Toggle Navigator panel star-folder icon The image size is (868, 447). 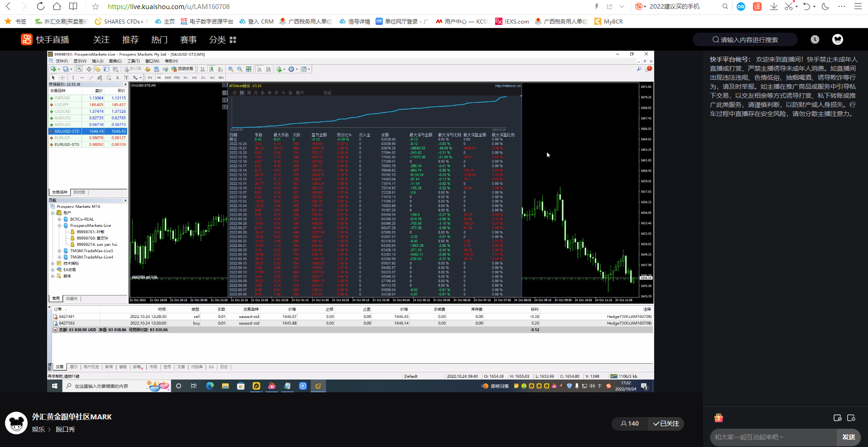tap(97, 69)
